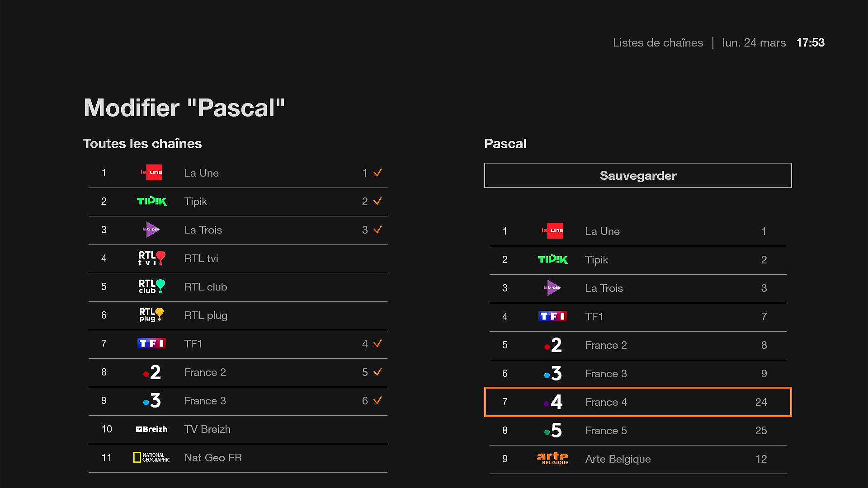
Task: Click the RTL tvi logo icon
Action: click(x=151, y=258)
